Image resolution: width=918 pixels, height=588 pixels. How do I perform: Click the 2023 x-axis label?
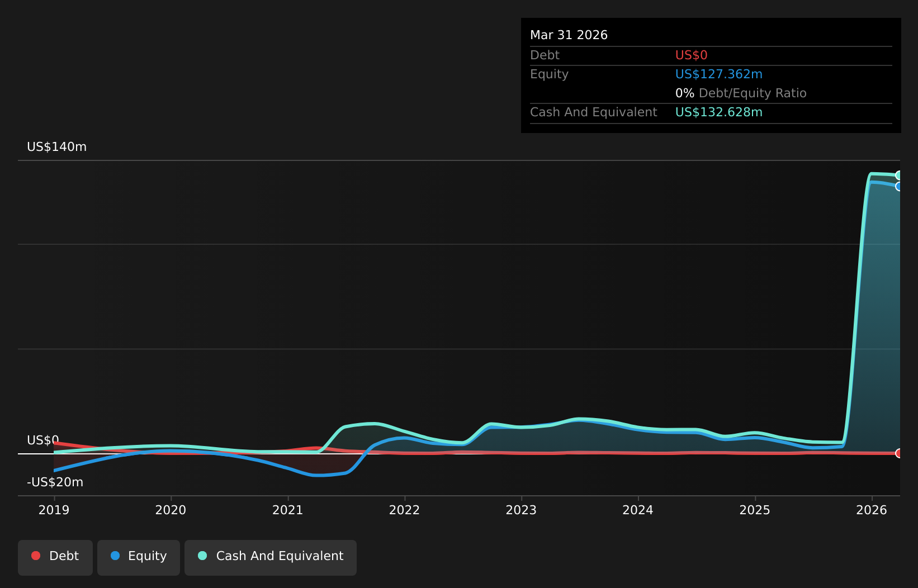tap(521, 510)
